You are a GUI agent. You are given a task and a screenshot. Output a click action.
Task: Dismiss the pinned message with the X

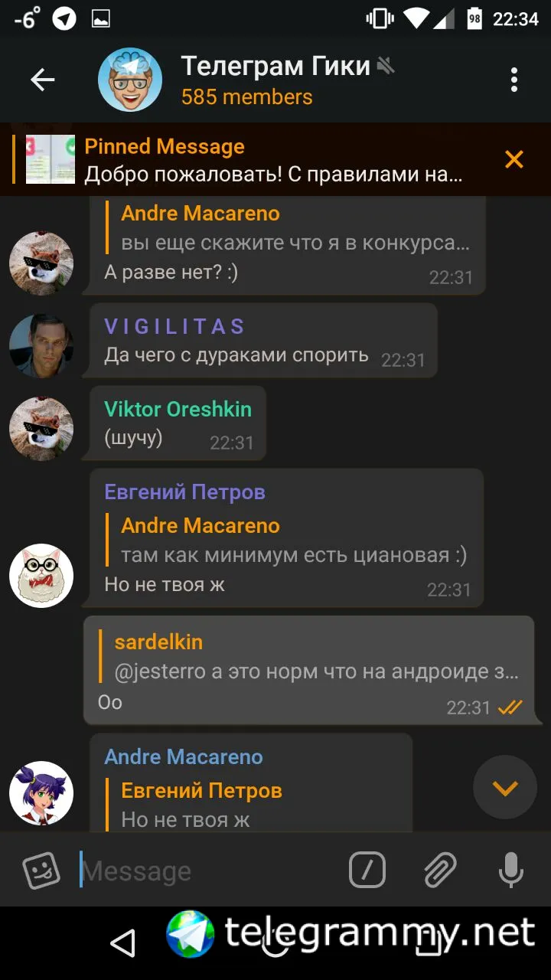pyautogui.click(x=514, y=159)
